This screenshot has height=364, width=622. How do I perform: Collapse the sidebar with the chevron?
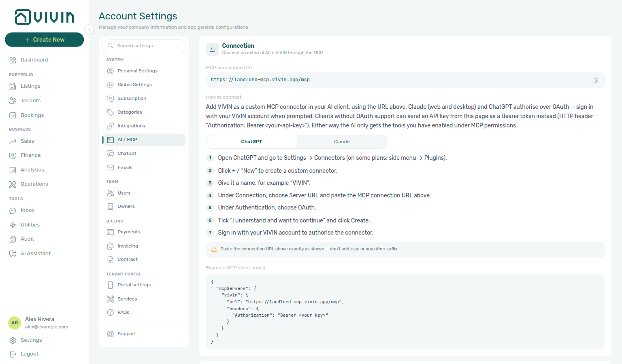[89, 29]
